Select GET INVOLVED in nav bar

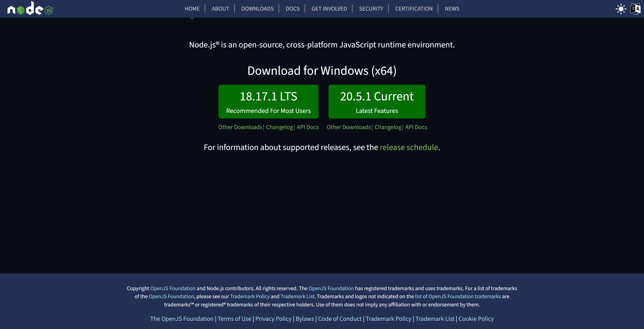coord(329,9)
